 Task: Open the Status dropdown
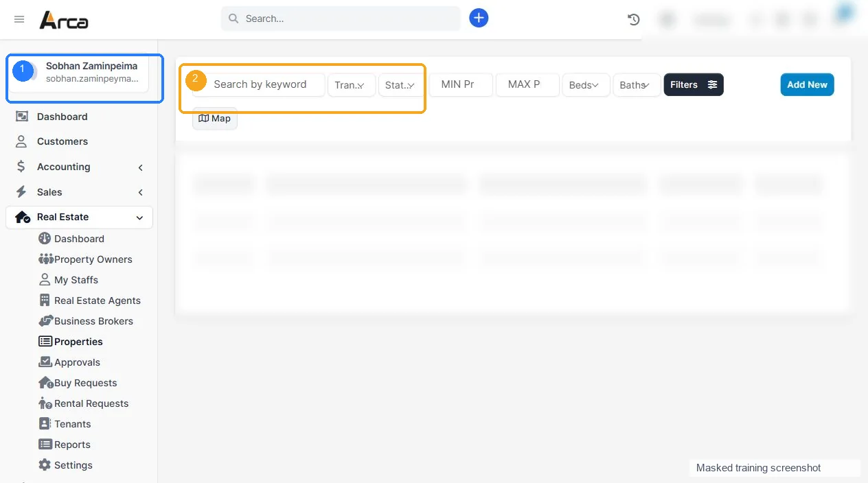[x=401, y=85]
